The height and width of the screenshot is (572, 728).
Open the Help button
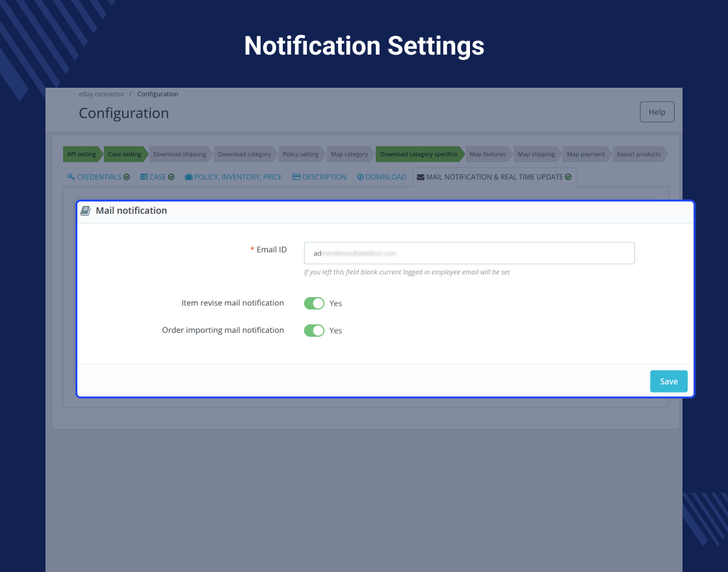(657, 112)
